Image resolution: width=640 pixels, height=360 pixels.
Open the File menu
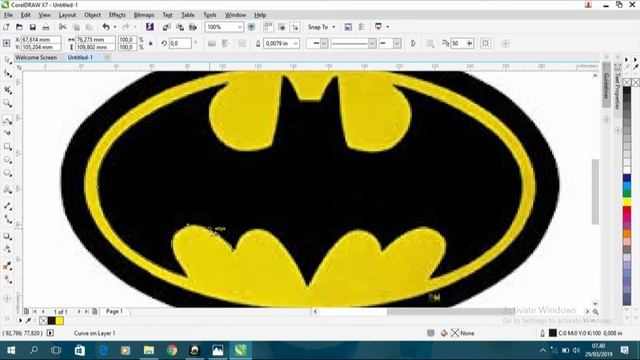click(8, 15)
